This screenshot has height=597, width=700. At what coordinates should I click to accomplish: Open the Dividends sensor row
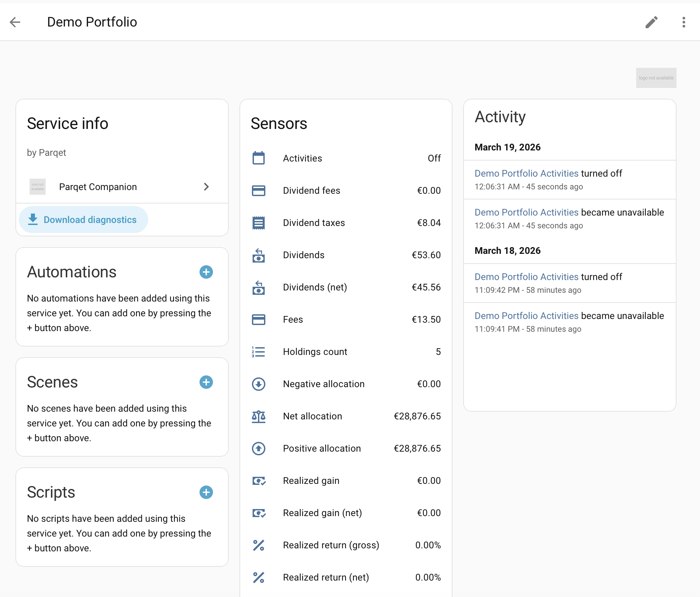pyautogui.click(x=346, y=255)
